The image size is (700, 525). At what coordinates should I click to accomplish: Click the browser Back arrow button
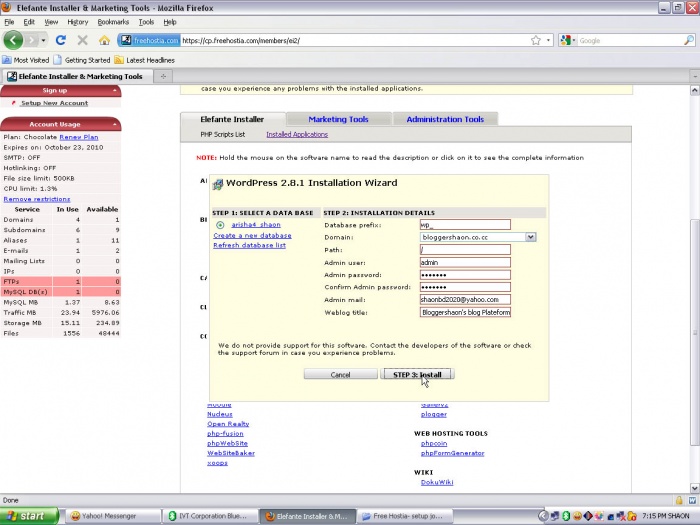coord(13,40)
